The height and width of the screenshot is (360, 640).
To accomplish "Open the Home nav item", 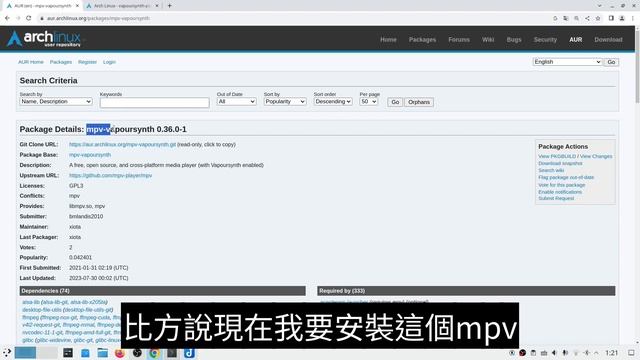I will click(x=388, y=40).
